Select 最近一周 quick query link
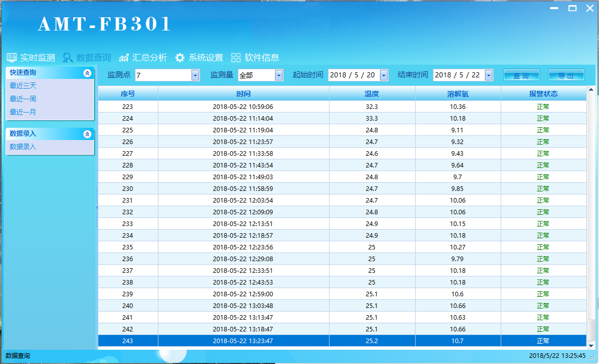Image resolution: width=599 pixels, height=364 pixels. point(23,99)
